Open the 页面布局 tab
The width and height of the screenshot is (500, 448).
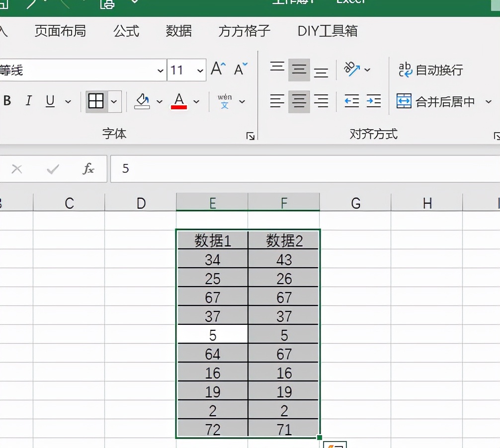(60, 31)
